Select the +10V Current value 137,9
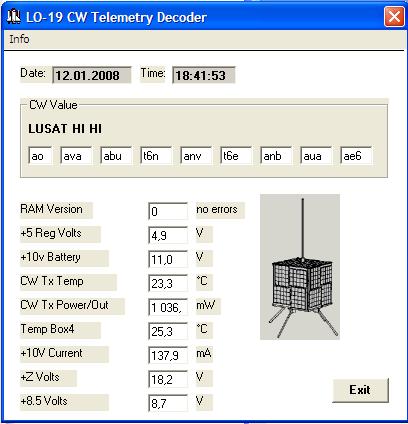 pyautogui.click(x=168, y=355)
